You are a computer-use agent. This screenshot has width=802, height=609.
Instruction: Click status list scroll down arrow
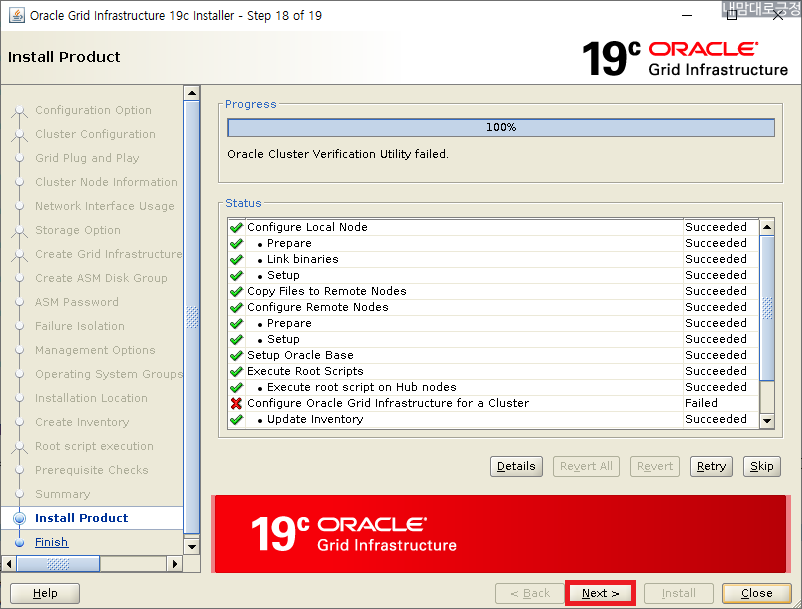[767, 421]
